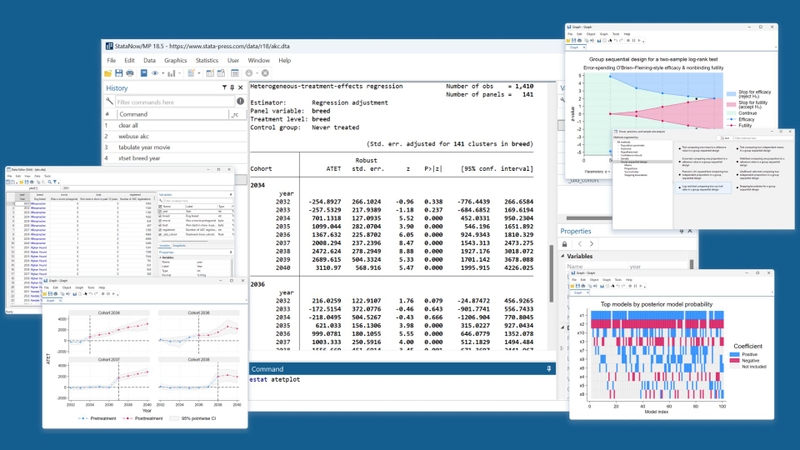
Task: Open the Graphics menu
Action: tap(176, 60)
